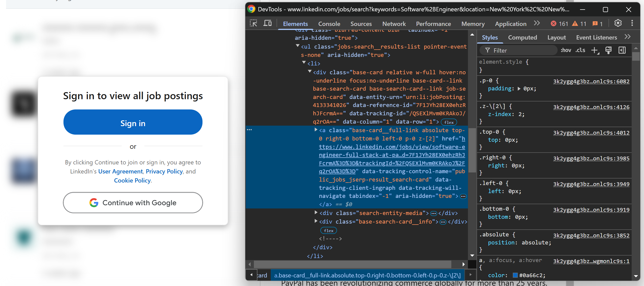Open the Computed styles tab
The height and width of the screenshot is (286, 644).
pos(522,38)
